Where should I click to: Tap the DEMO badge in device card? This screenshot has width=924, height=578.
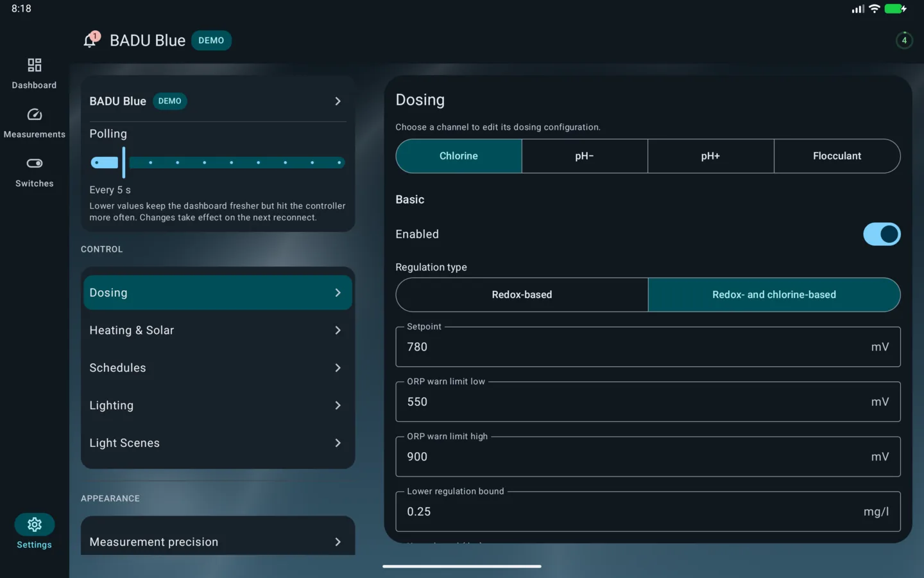coord(170,101)
